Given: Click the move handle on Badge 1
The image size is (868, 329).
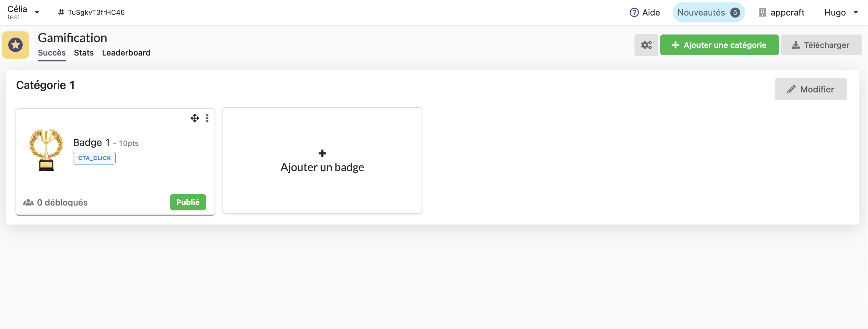Looking at the screenshot, I should tap(195, 118).
